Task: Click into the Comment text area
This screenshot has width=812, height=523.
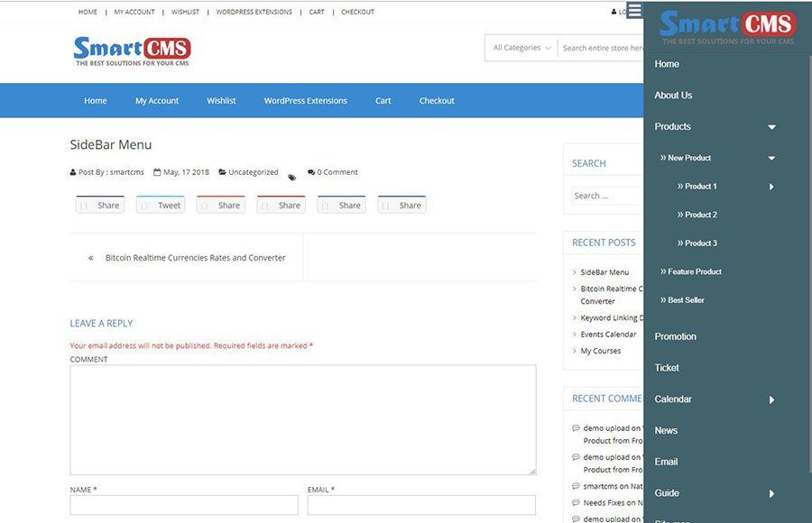Action: 303,420
